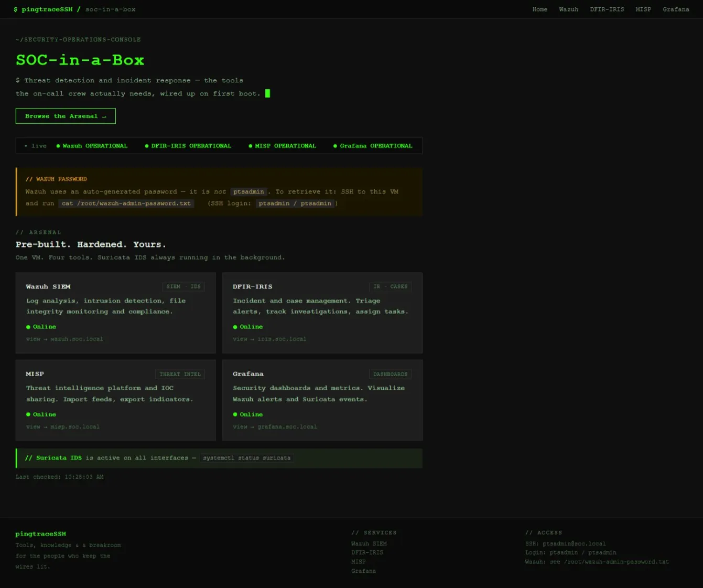703x588 pixels.
Task: Click the systemctl status suricata command
Action: (247, 458)
